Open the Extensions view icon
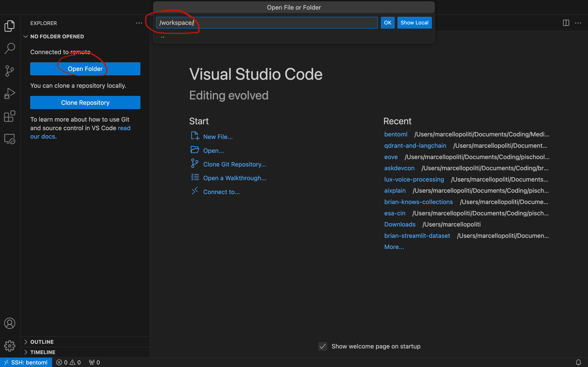Image resolution: width=588 pixels, height=367 pixels. (x=10, y=116)
